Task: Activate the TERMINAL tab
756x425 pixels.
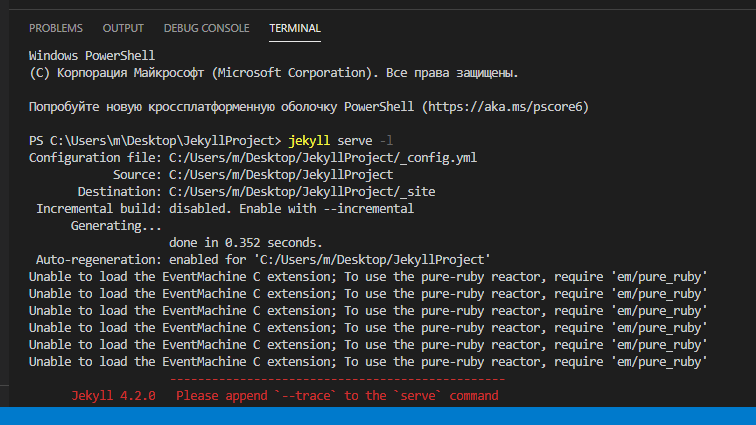Action: (x=295, y=28)
